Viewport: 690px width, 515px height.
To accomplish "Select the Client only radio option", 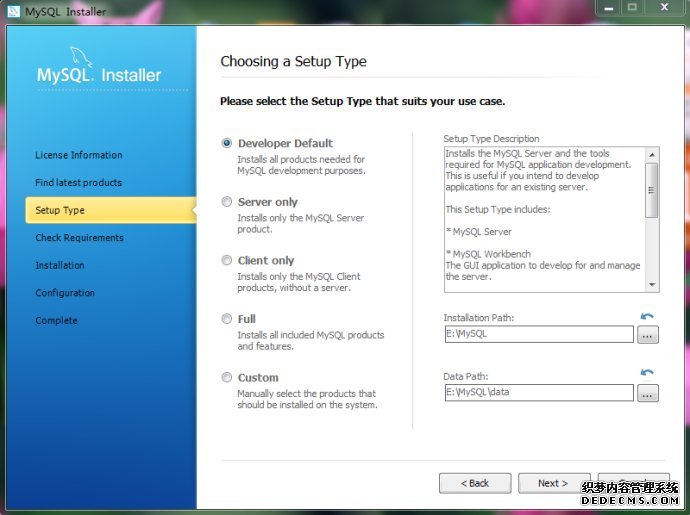I will pos(227,260).
